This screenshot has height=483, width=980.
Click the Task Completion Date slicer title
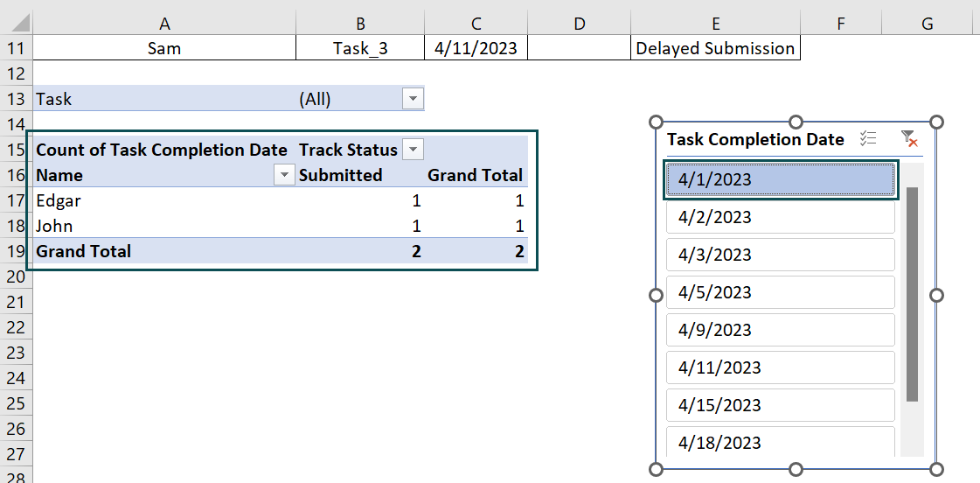point(755,139)
